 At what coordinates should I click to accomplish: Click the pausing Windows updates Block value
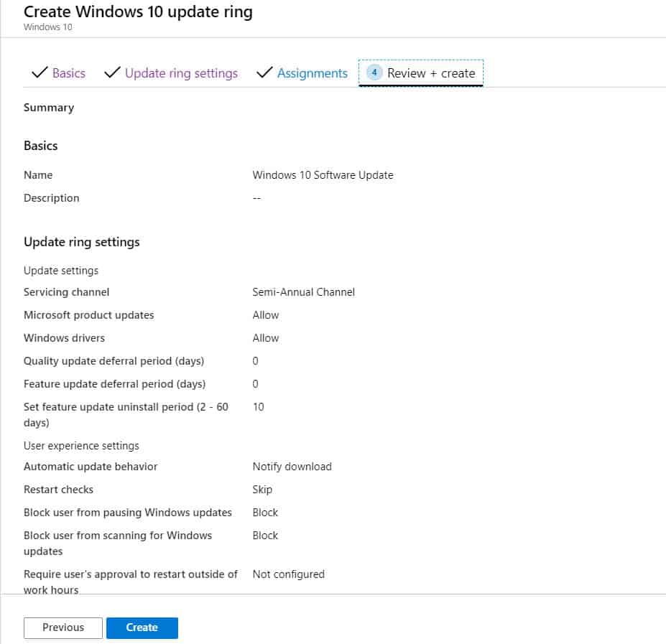tap(265, 513)
